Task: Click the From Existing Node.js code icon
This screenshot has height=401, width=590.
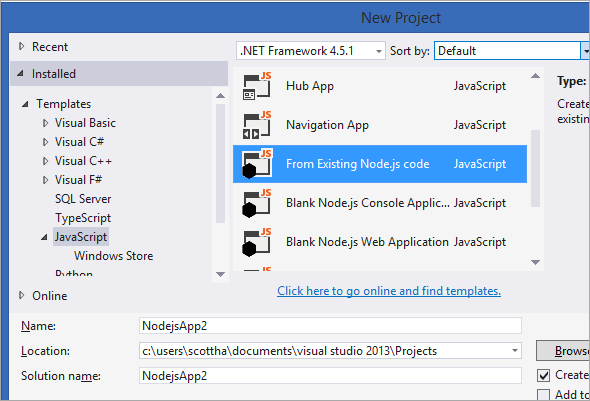Action: [x=257, y=164]
